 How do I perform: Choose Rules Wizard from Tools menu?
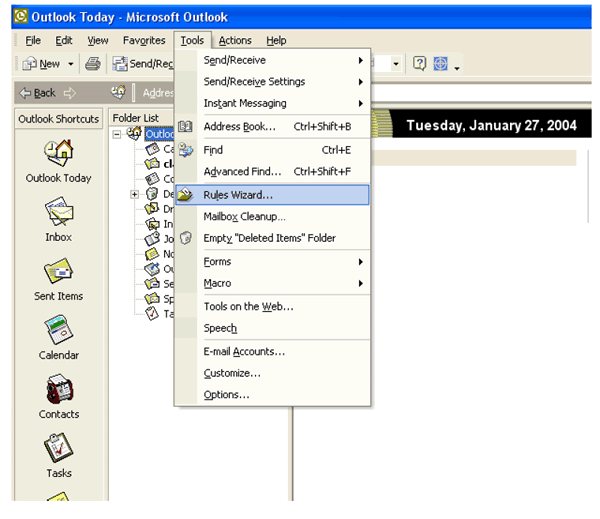point(272,195)
